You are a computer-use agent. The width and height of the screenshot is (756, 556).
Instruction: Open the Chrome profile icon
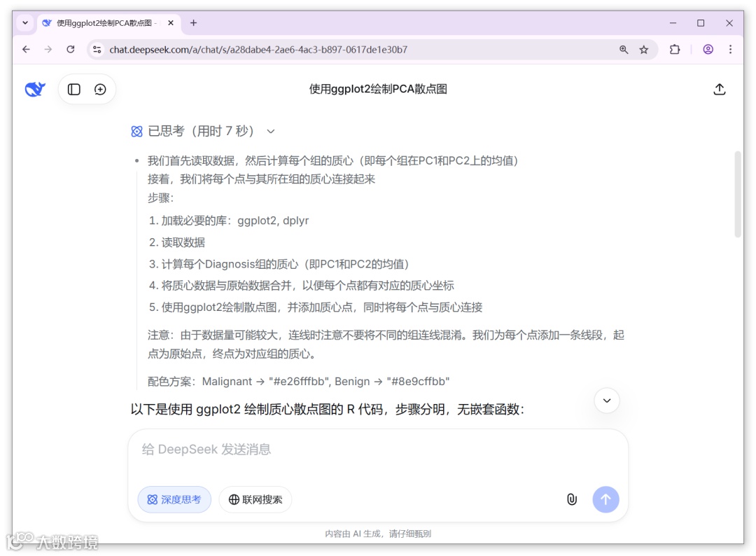coord(708,49)
